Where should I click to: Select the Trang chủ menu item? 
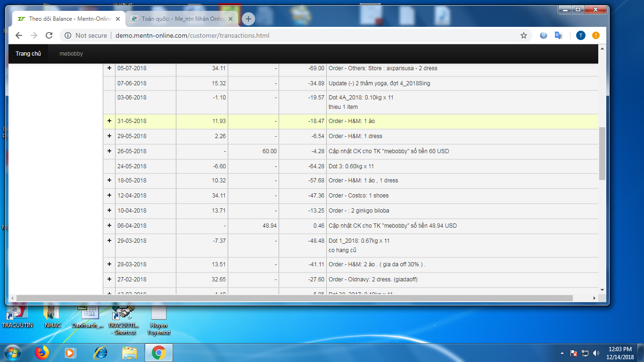(28, 54)
